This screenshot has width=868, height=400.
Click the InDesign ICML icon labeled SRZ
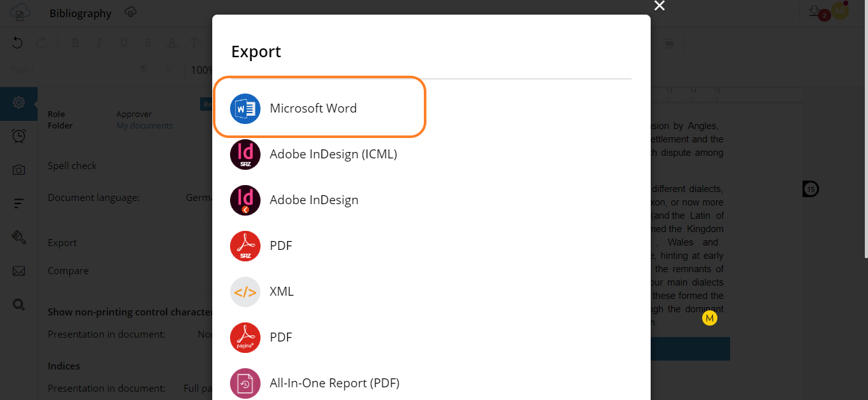click(x=245, y=155)
